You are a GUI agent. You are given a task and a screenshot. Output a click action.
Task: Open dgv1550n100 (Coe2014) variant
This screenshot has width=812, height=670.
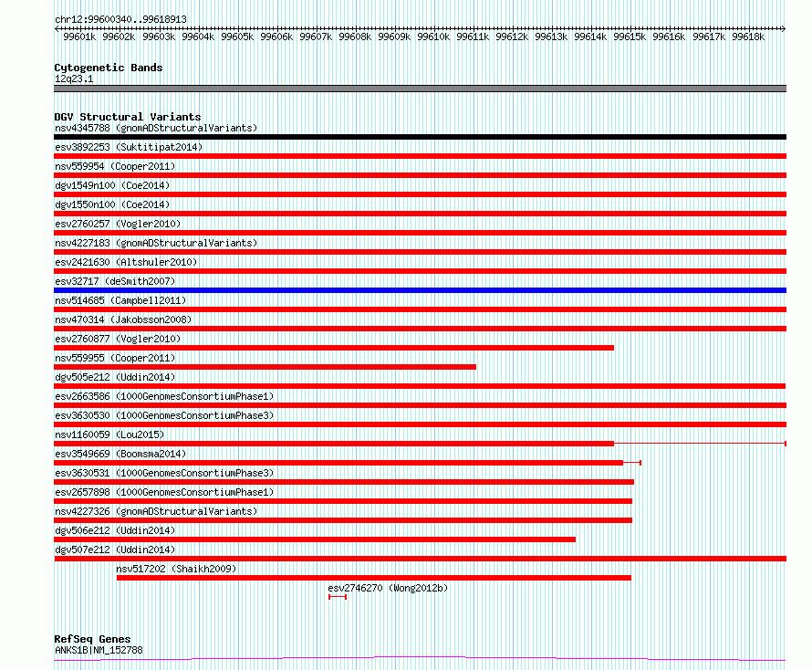pos(112,204)
